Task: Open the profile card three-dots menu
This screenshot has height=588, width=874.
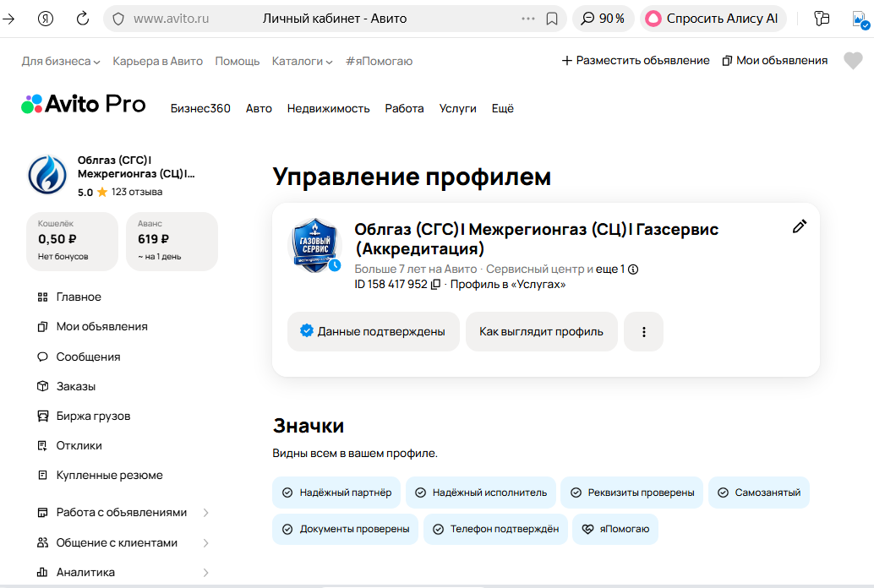Action: point(644,332)
